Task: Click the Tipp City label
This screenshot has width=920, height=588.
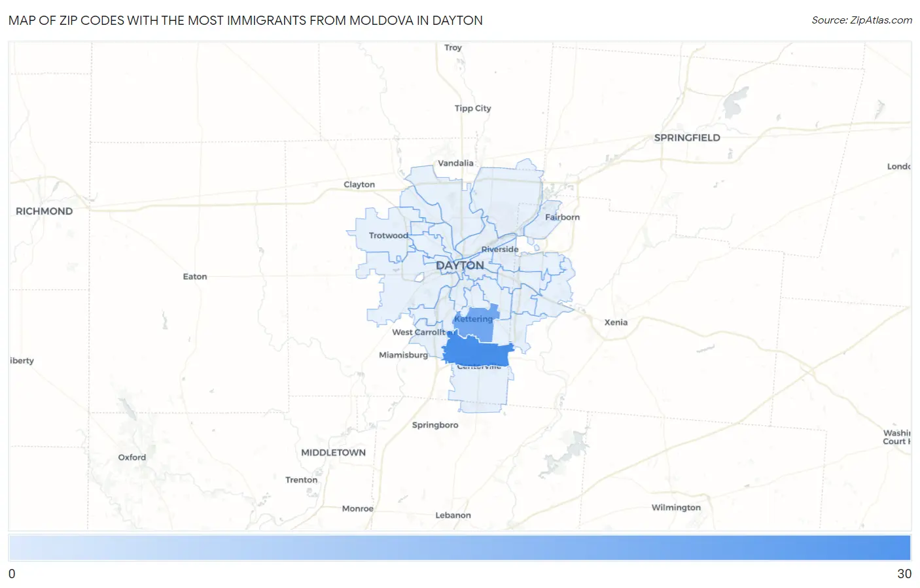Action: pos(472,109)
